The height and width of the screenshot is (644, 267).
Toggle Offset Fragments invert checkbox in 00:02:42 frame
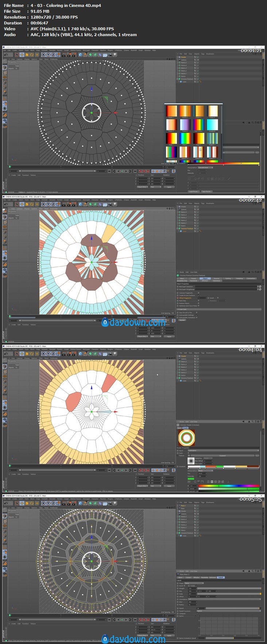[218, 298]
